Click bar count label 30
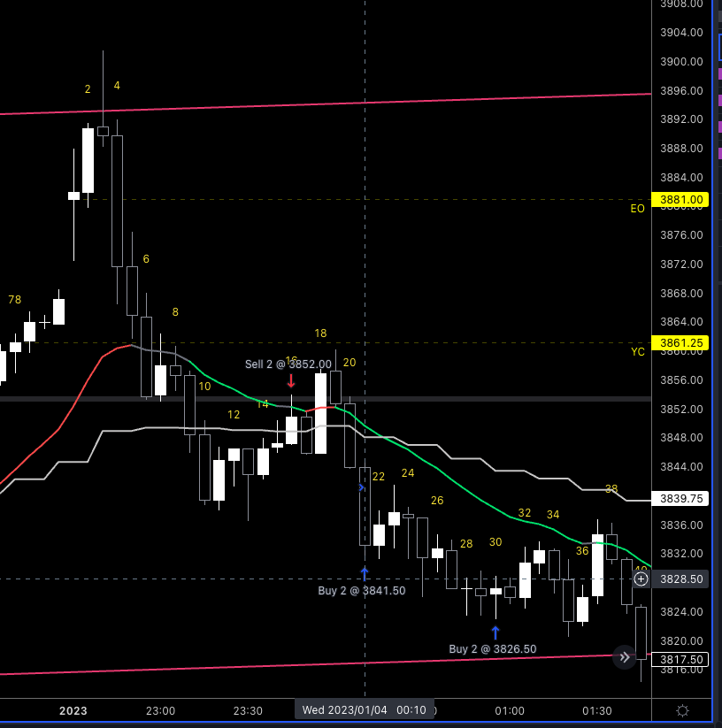This screenshot has height=728, width=722. [x=495, y=542]
